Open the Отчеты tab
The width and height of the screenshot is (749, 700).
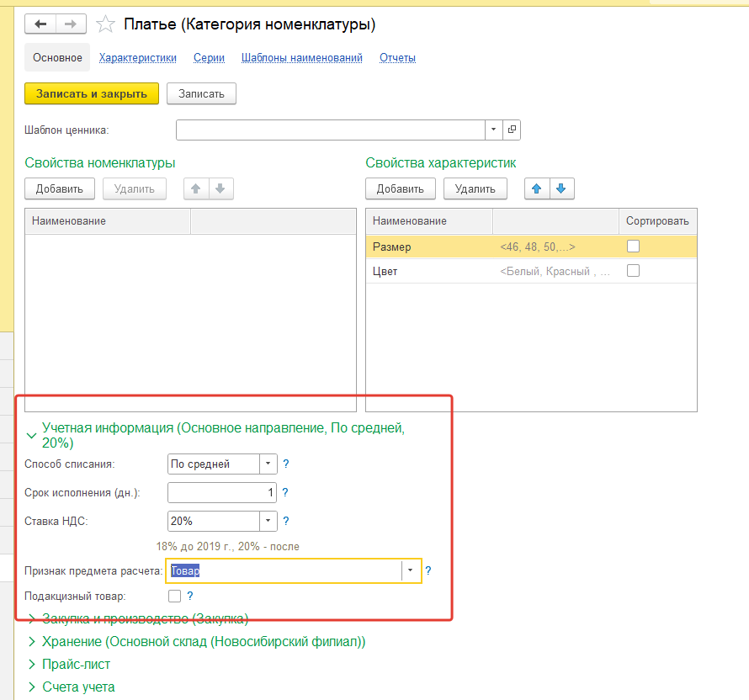pyautogui.click(x=397, y=58)
